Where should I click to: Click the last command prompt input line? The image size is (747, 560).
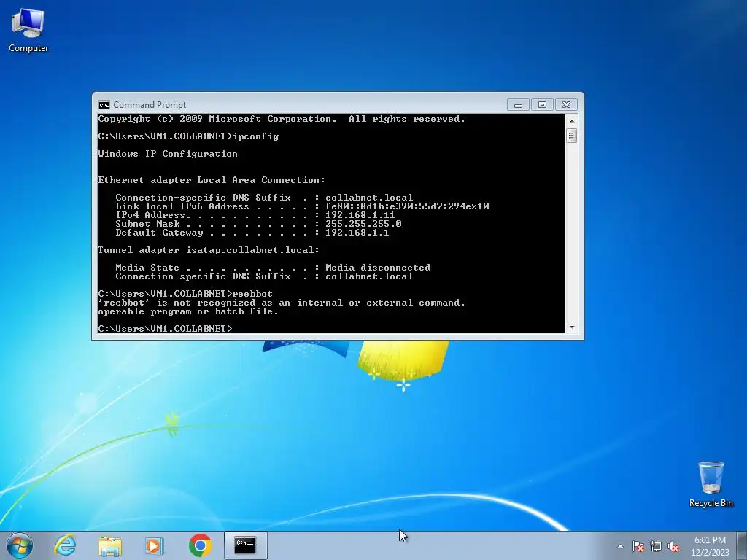[x=166, y=329]
